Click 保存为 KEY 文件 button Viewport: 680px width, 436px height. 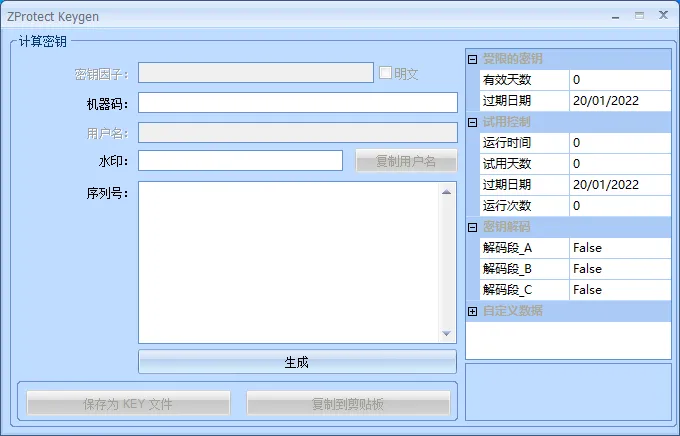128,403
